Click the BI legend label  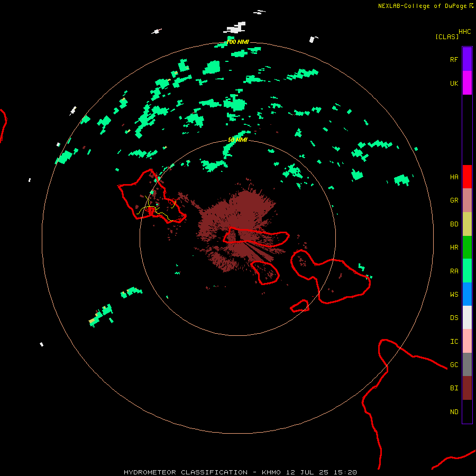tap(454, 388)
